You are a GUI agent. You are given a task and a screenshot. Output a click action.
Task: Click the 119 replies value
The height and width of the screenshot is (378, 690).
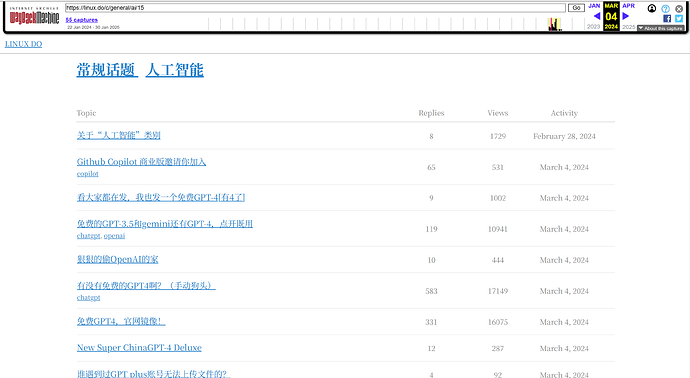point(431,229)
